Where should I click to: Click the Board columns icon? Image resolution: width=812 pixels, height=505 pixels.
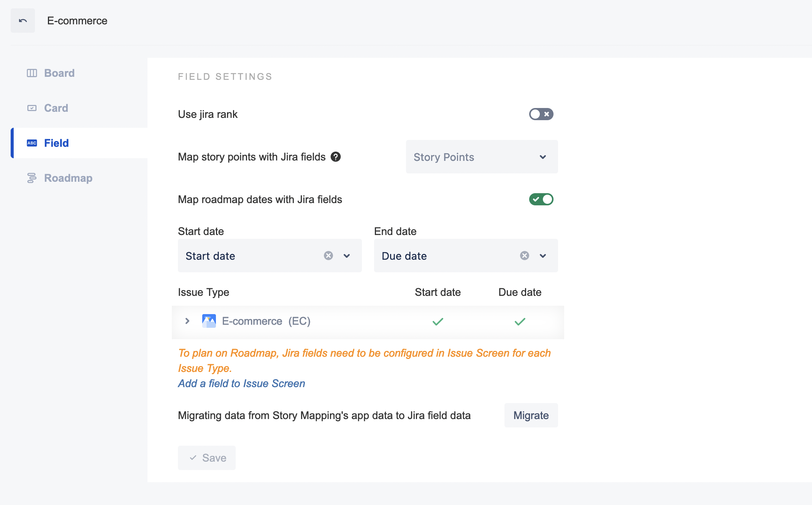pyautogui.click(x=32, y=73)
